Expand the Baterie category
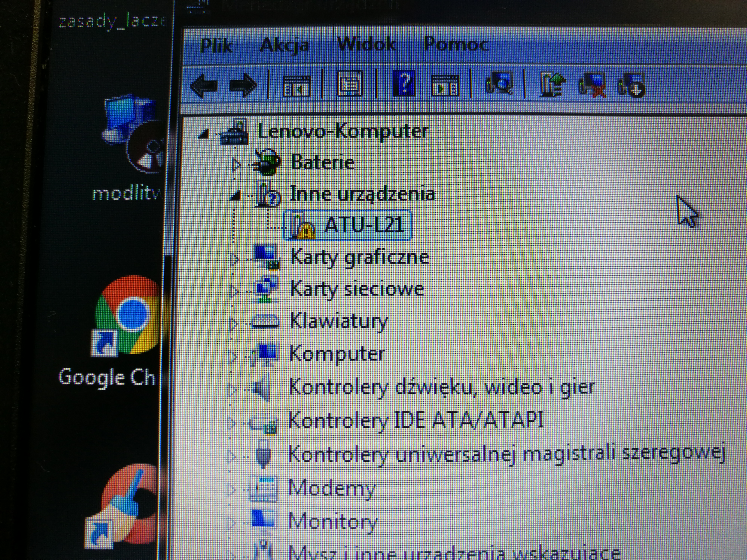 click(236, 165)
